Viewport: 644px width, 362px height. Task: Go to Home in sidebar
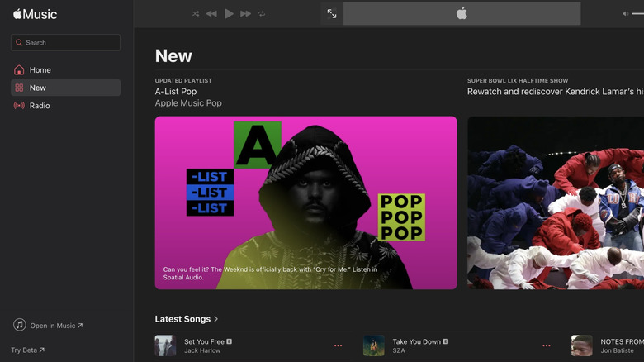coord(40,70)
